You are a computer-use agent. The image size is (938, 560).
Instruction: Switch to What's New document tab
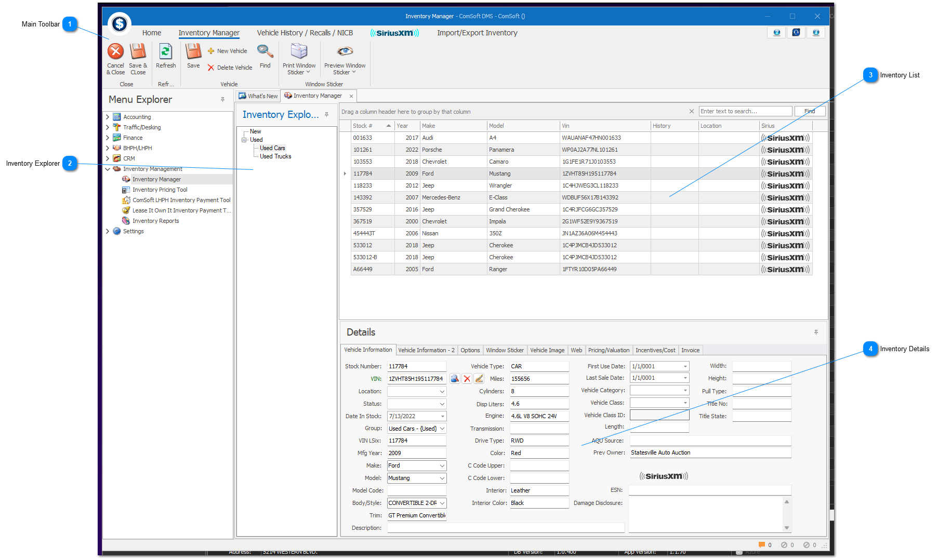click(x=258, y=96)
